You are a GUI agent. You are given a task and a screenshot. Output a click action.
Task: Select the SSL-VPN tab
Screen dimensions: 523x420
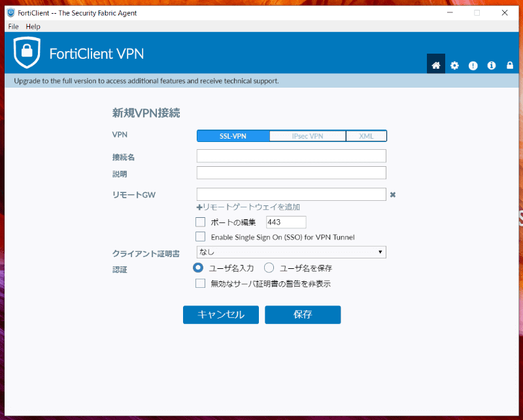(x=233, y=136)
